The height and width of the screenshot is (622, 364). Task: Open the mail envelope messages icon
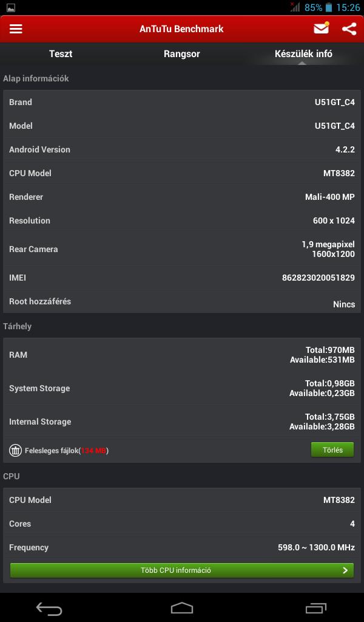pyautogui.click(x=321, y=28)
